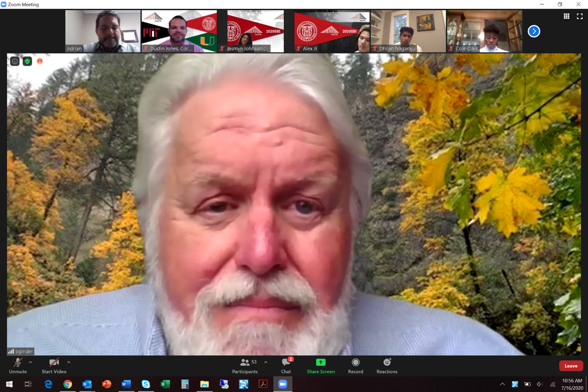Open Adobe Acrobat from taskbar

[263, 385]
